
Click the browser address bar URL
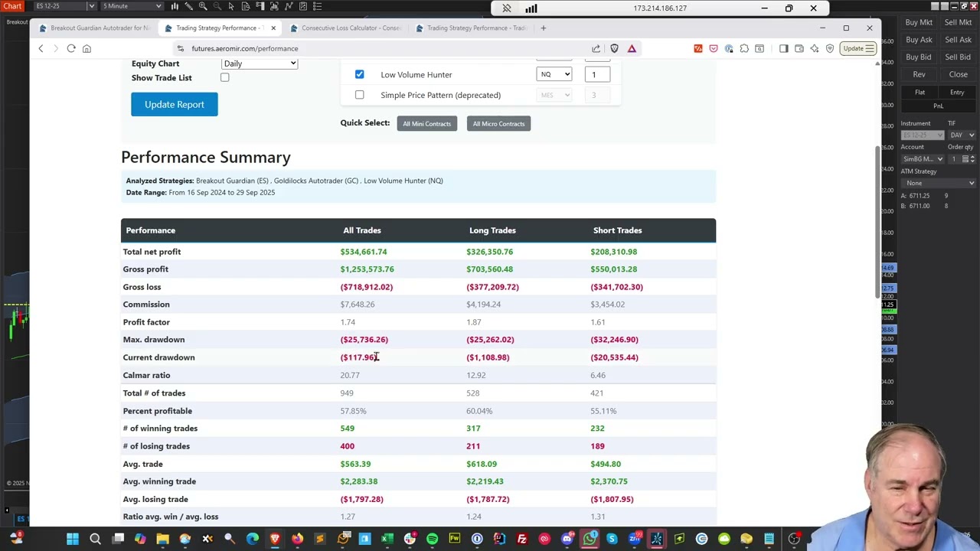click(x=245, y=48)
